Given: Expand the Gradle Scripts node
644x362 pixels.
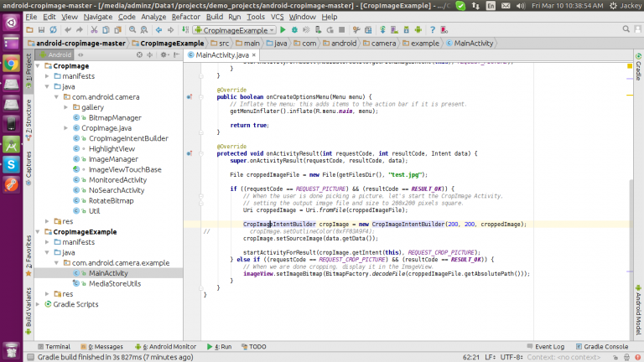Looking at the screenshot, I should (37, 304).
